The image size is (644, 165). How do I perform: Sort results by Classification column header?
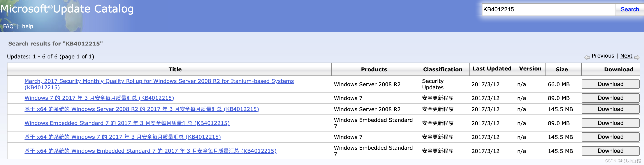click(x=442, y=70)
